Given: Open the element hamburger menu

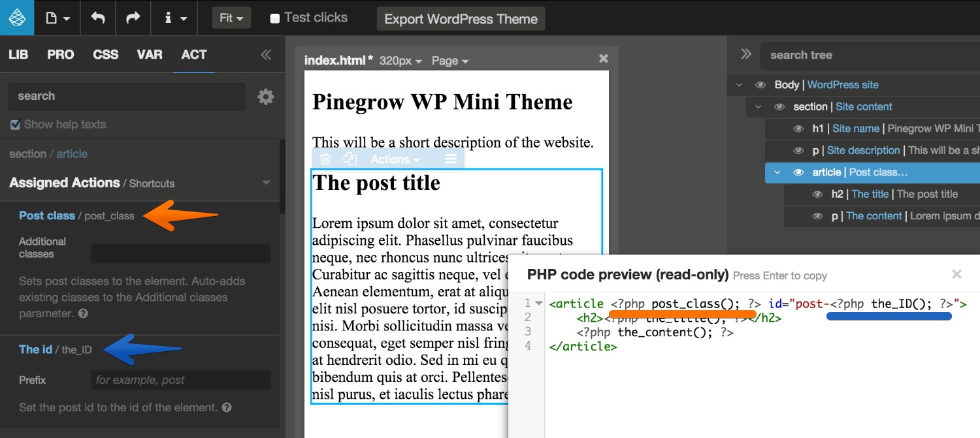Looking at the screenshot, I should 449,159.
